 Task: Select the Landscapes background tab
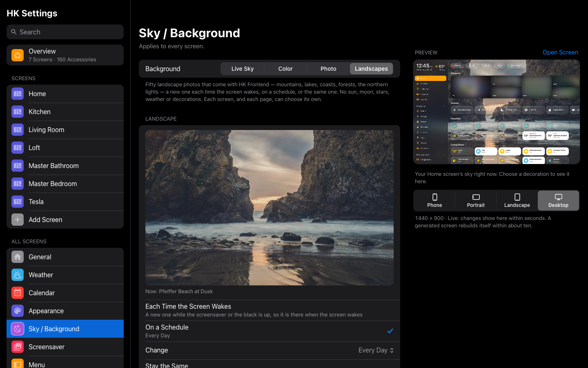372,69
